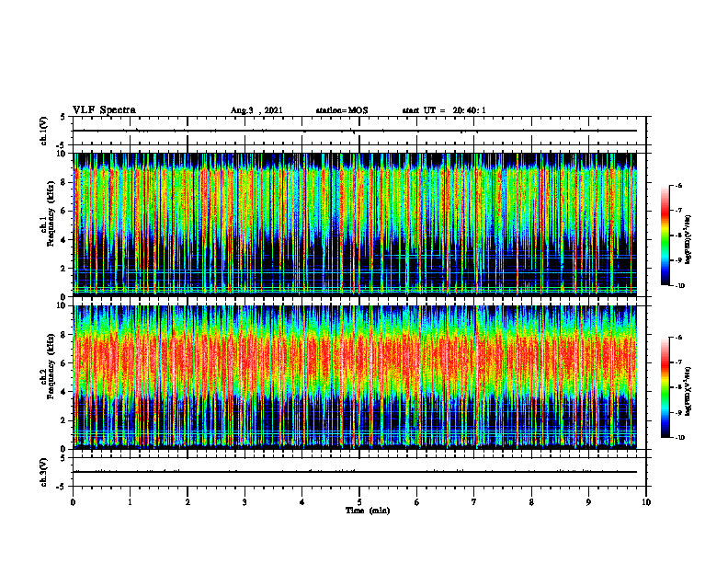
Task: Click the '-5' tick on ch.3(V) axis
Action: click(x=62, y=487)
